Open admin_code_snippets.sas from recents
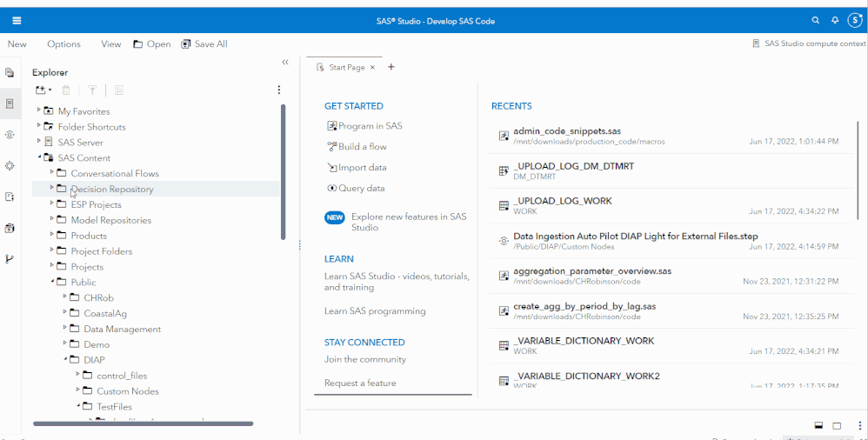868x440 pixels. point(567,131)
